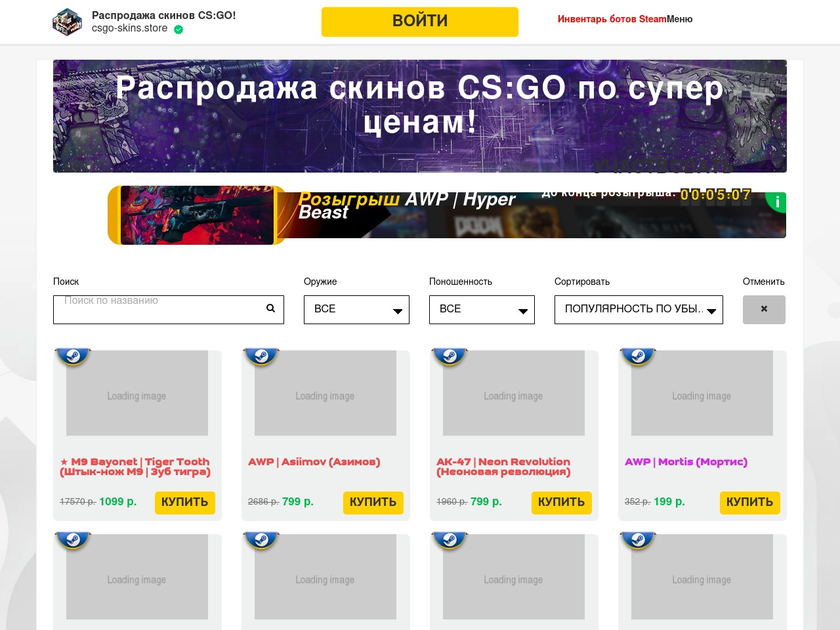840x630 pixels.
Task: Click the csgo-skins.store site logo icon
Action: [67, 22]
